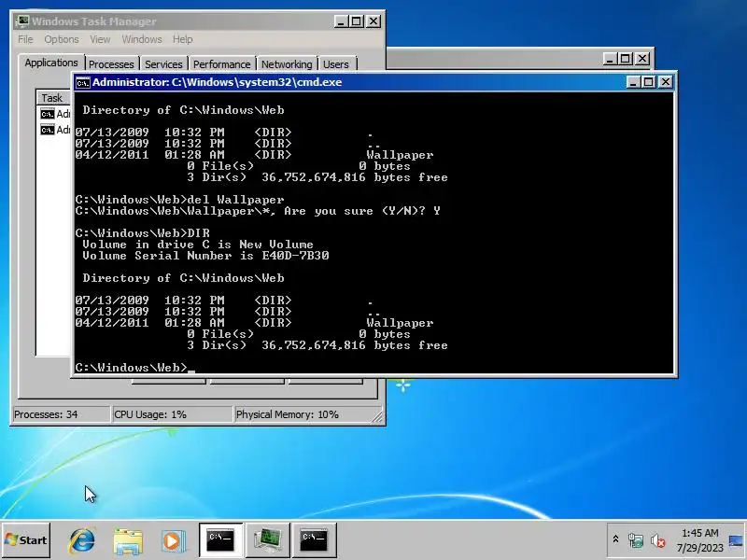This screenshot has width=747, height=560.
Task: Open the Windows menu in Task Manager
Action: coord(142,39)
